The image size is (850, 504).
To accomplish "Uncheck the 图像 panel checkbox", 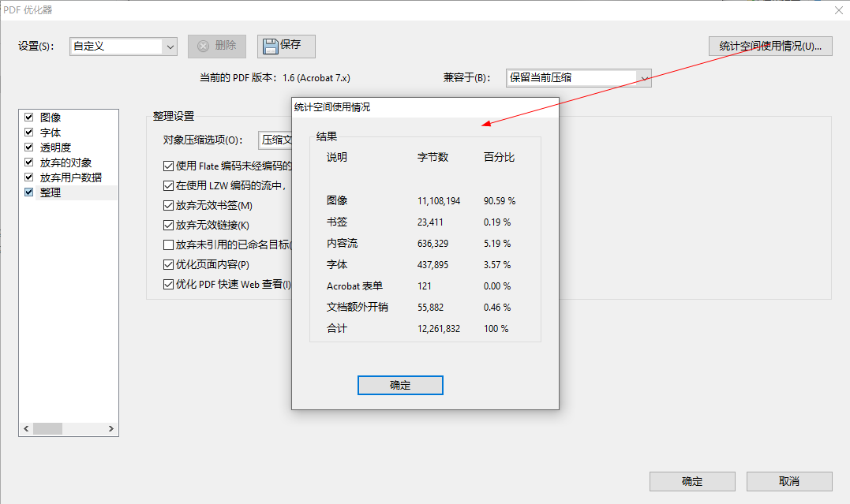I will point(29,118).
